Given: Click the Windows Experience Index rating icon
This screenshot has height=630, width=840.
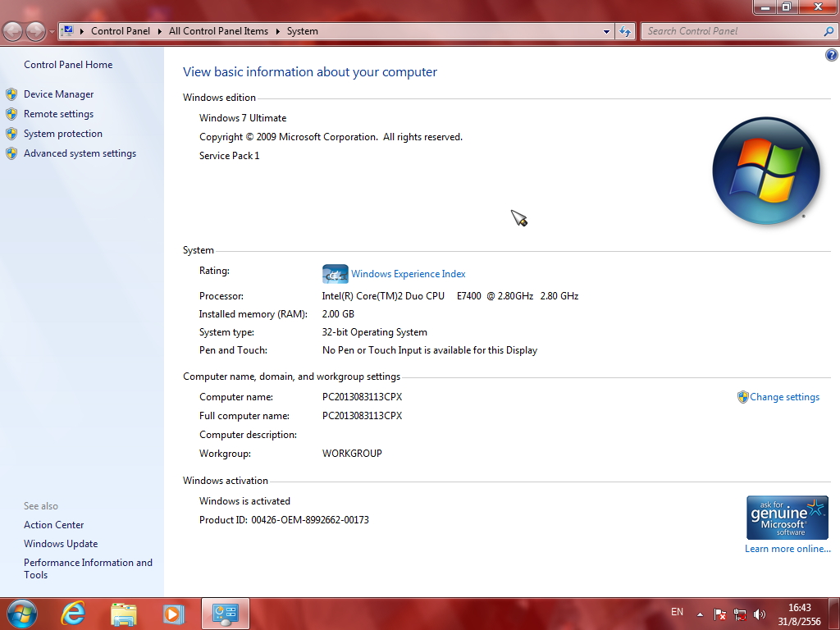Looking at the screenshot, I should (335, 274).
